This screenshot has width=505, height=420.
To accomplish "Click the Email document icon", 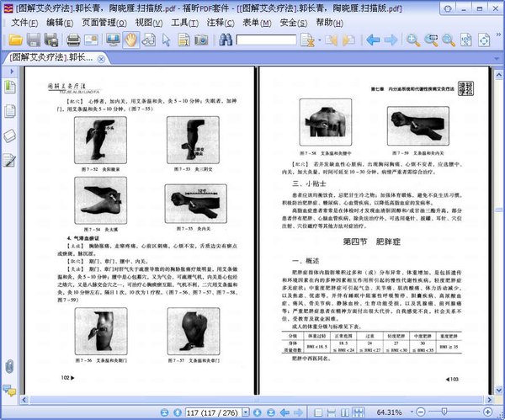I will pyautogui.click(x=91, y=40).
